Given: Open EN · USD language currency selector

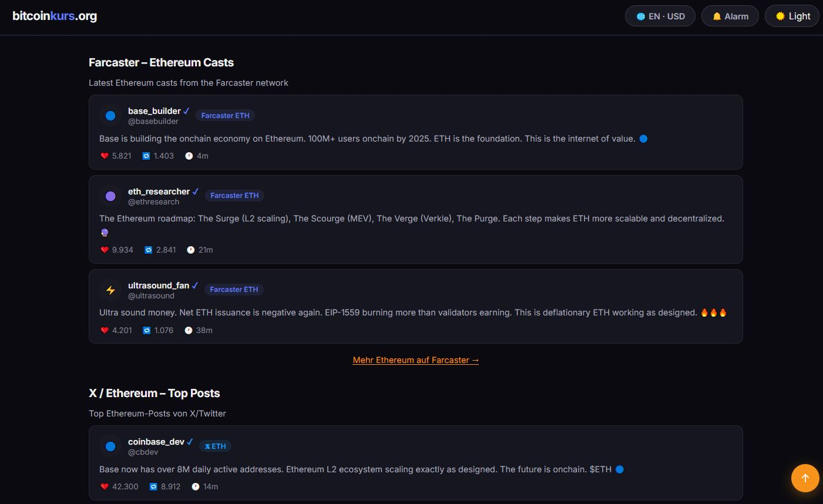Looking at the screenshot, I should pos(660,16).
